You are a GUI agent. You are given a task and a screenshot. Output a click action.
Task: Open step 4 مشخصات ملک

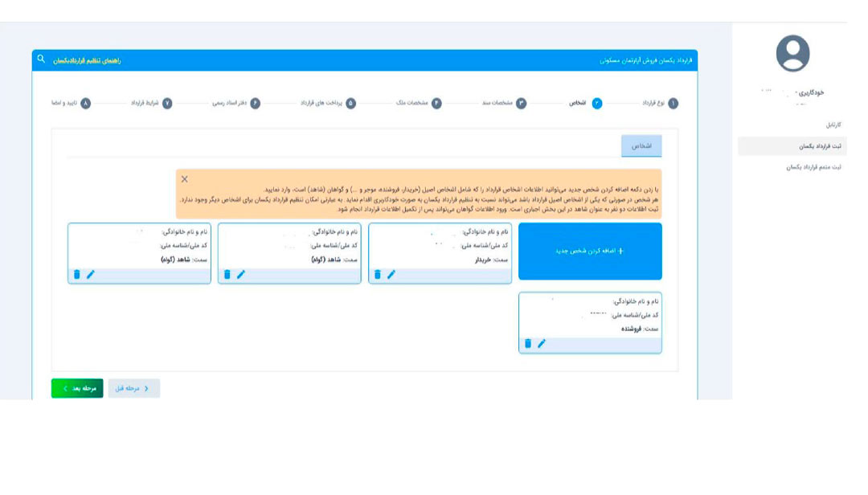(x=436, y=104)
